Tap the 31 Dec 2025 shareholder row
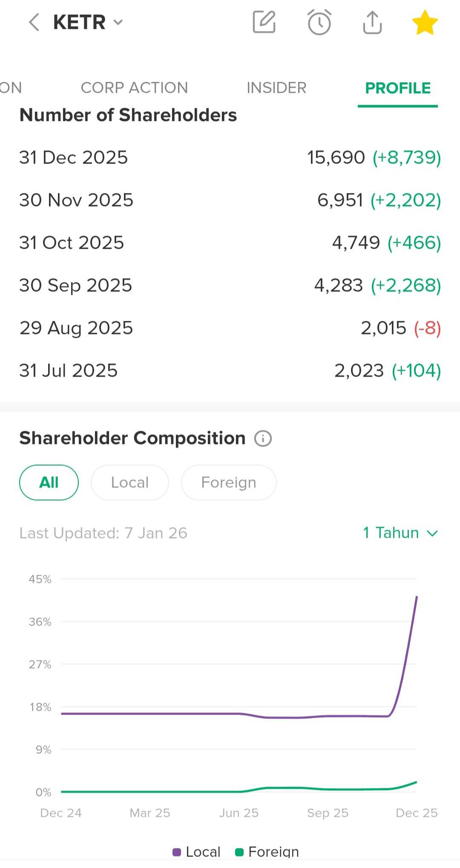The width and height of the screenshot is (460, 868). pyautogui.click(x=230, y=158)
